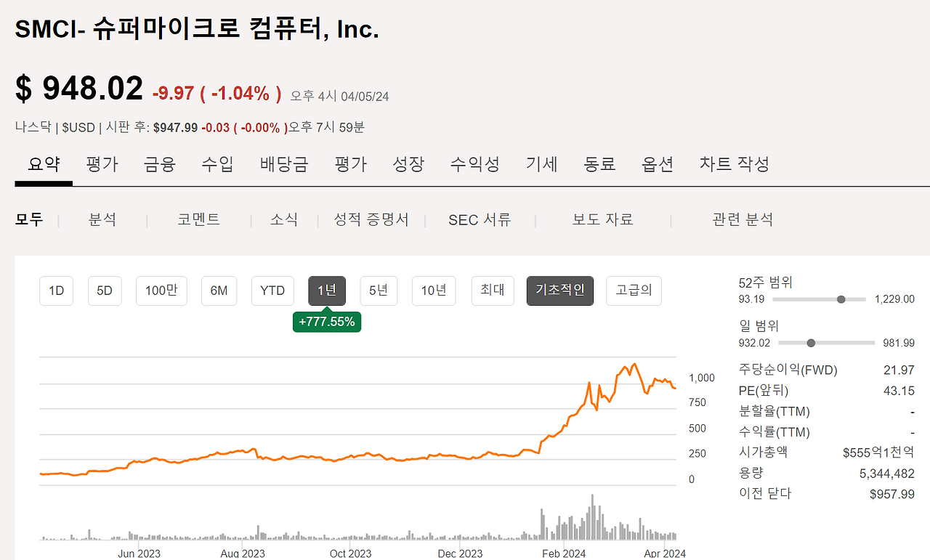Click the 분할율(TTM) label
This screenshot has height=560, width=930.
tap(775, 412)
